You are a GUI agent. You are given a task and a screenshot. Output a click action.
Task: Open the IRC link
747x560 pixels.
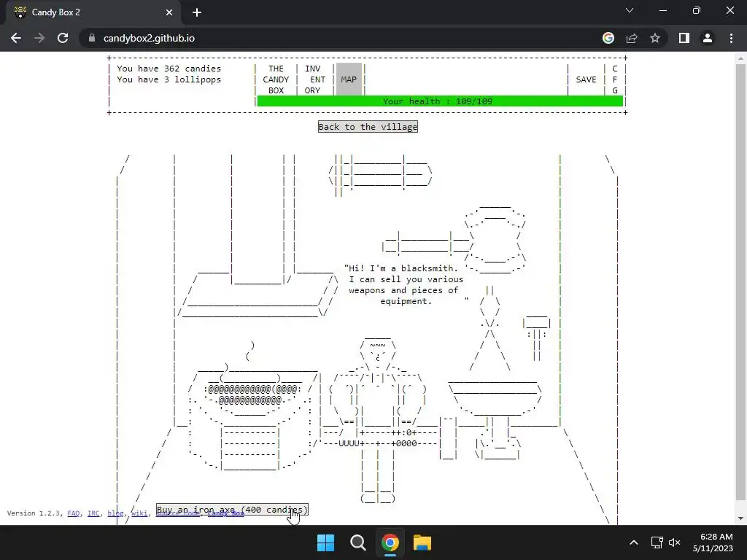[93, 513]
